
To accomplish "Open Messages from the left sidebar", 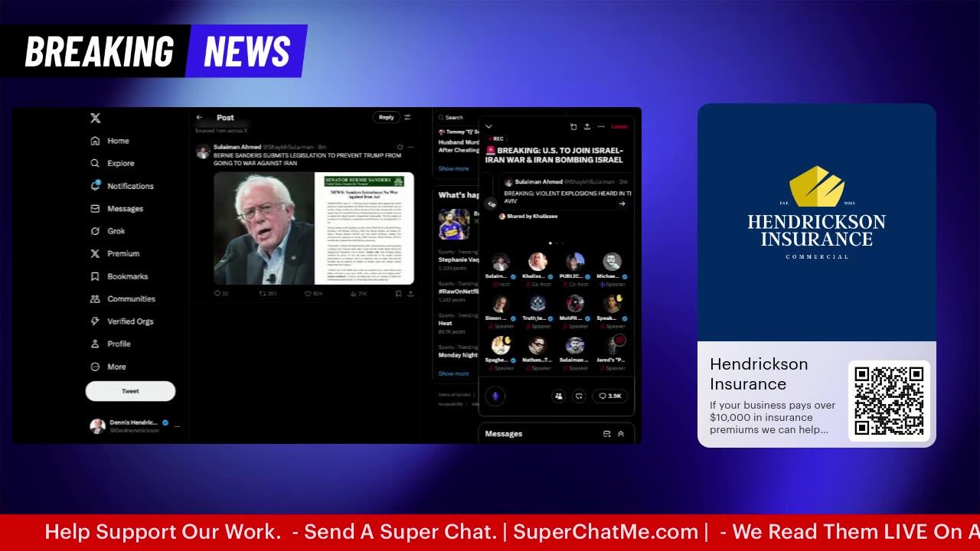I will (x=116, y=208).
